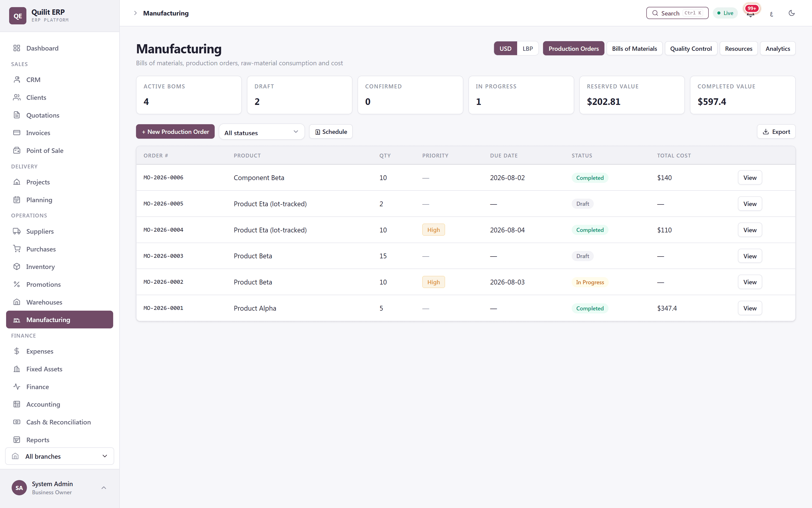
Task: Click the Cash & Reconciliation banknote icon
Action: point(17,422)
